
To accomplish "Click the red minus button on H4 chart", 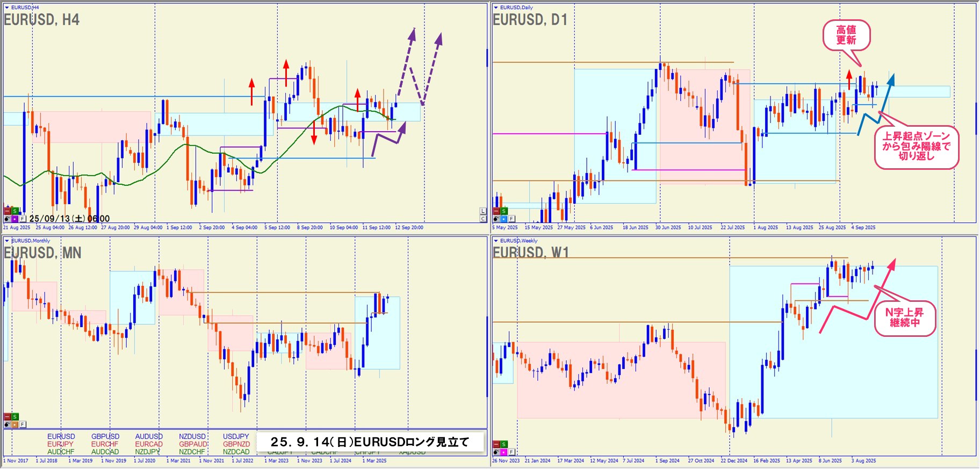I will tap(8, 211).
